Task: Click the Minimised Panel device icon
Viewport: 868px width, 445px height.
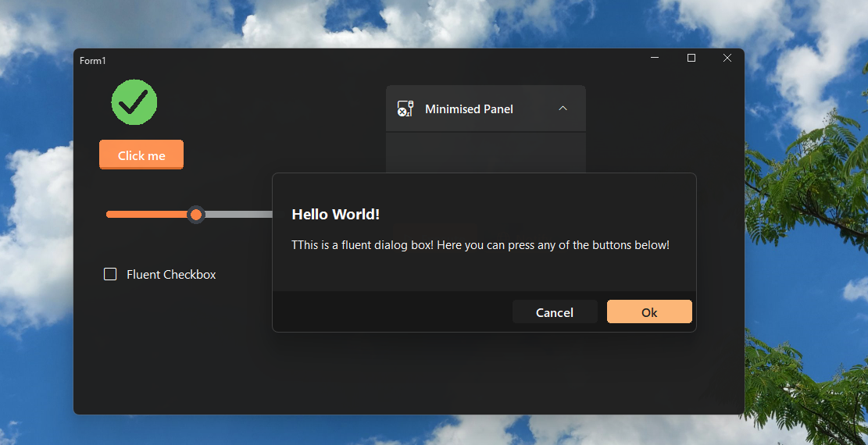Action: (405, 109)
